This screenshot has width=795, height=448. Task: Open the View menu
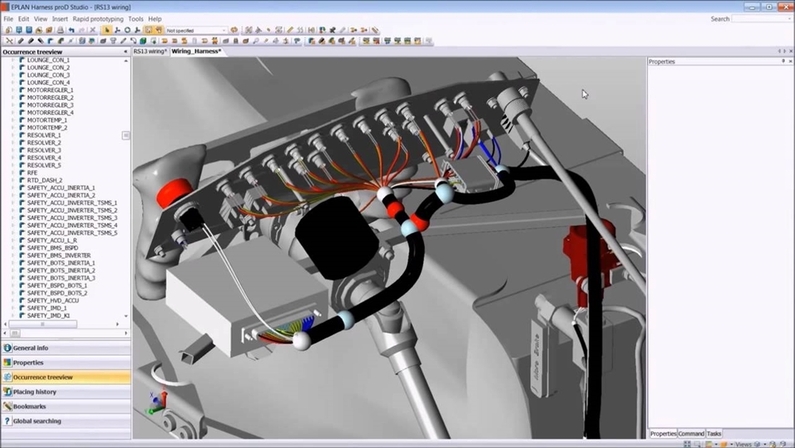point(41,19)
